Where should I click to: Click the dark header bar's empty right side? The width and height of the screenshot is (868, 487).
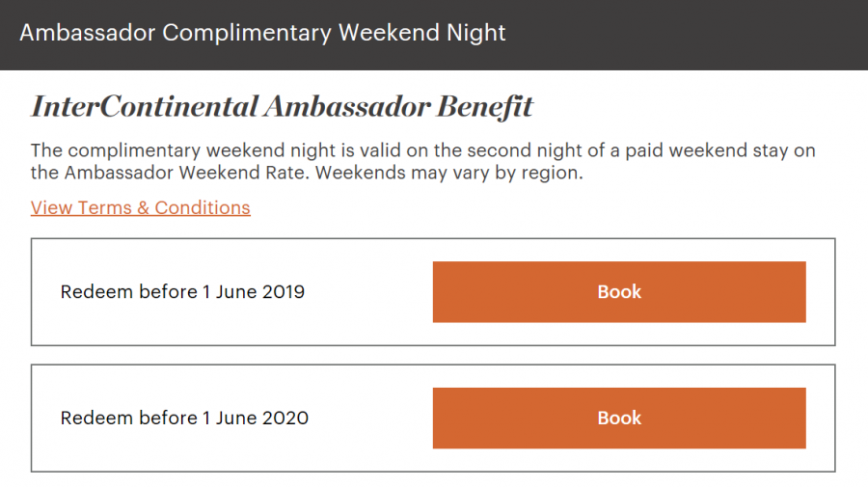tap(694, 34)
